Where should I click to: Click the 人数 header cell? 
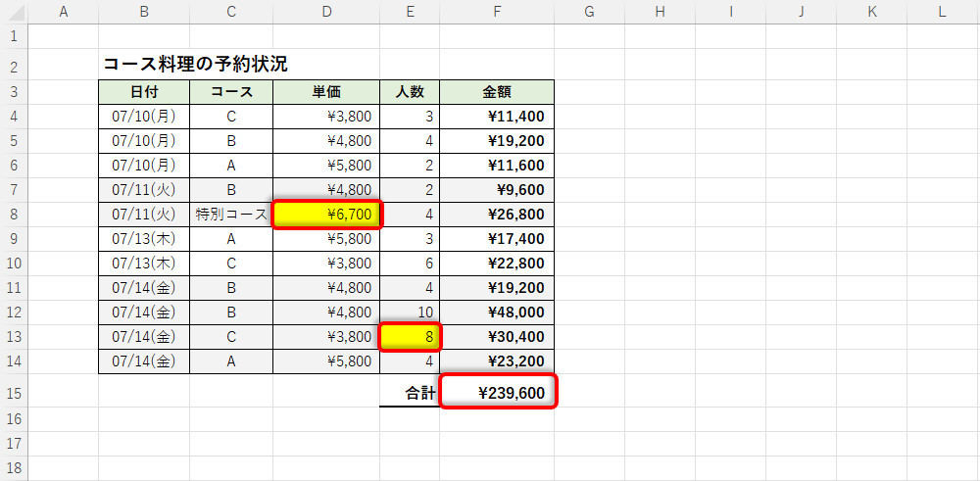tap(410, 92)
